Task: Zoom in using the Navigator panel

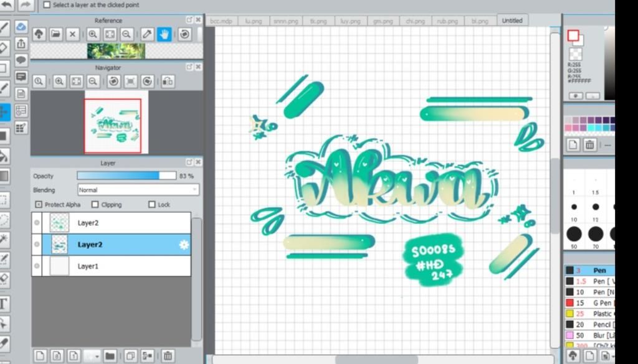Action: coord(59,82)
